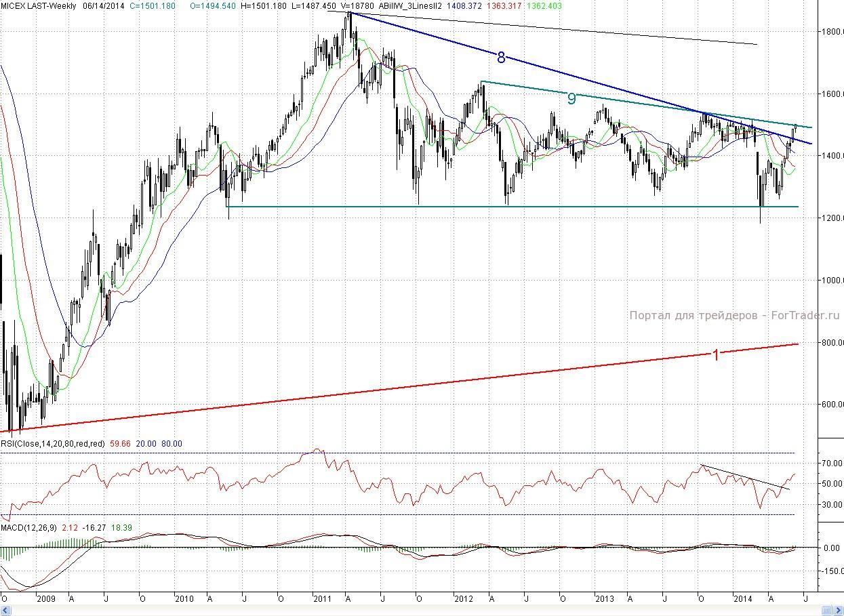Select the red trendline label 1

[x=715, y=354]
